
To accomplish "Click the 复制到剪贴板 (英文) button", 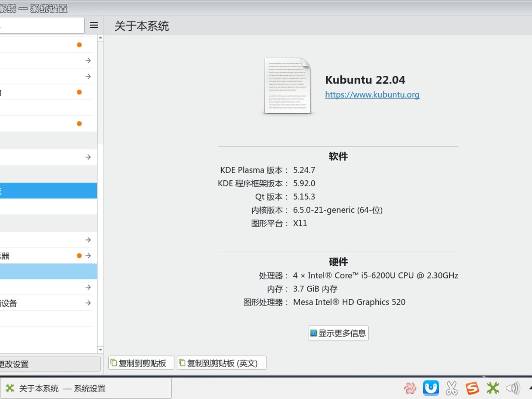I will (222, 363).
